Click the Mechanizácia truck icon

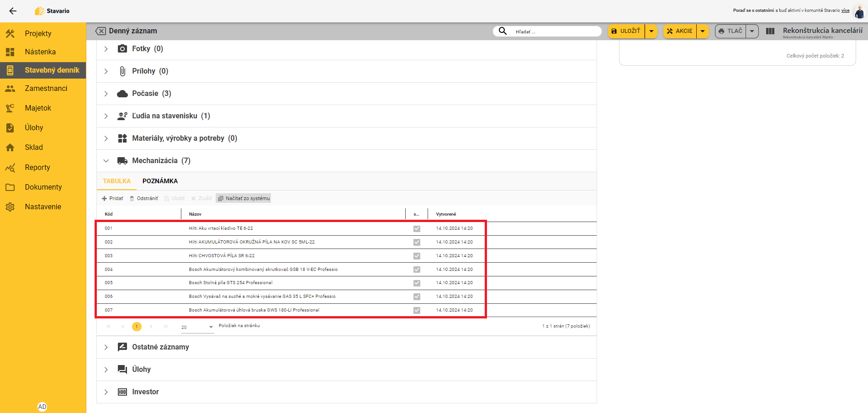pos(122,161)
